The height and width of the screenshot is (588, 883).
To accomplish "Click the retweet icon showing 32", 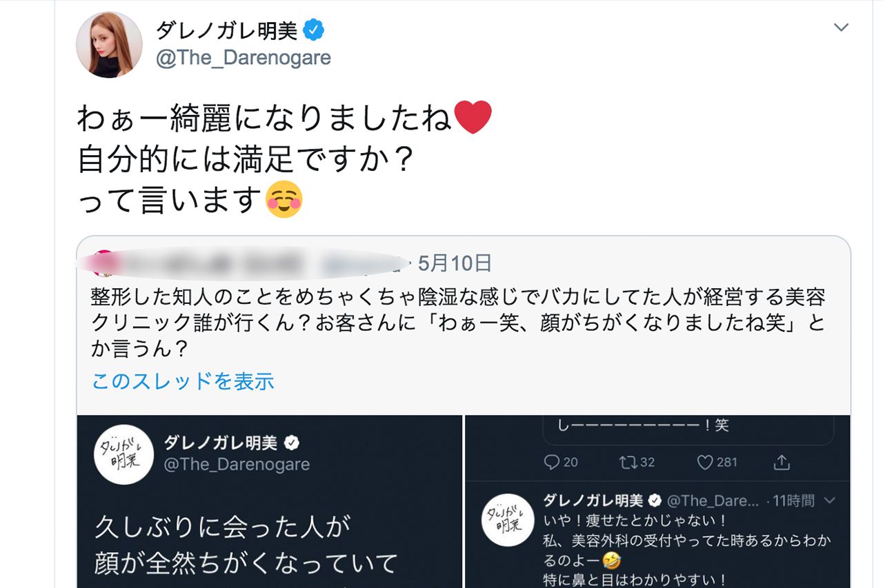I will click(626, 463).
